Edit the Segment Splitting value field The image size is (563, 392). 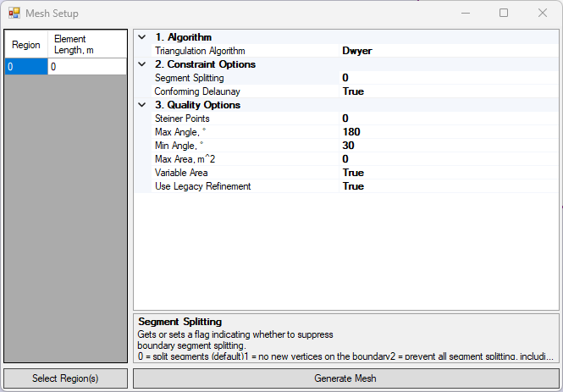click(x=449, y=78)
